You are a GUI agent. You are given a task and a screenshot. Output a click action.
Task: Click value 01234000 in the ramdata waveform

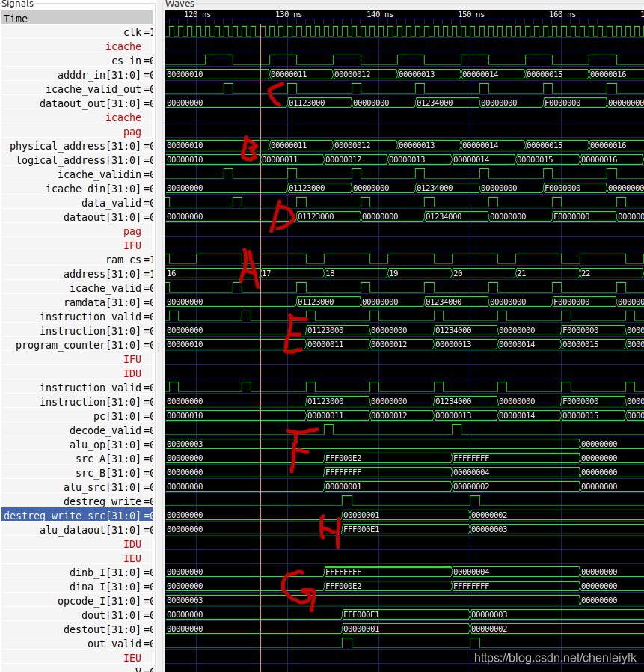(444, 302)
